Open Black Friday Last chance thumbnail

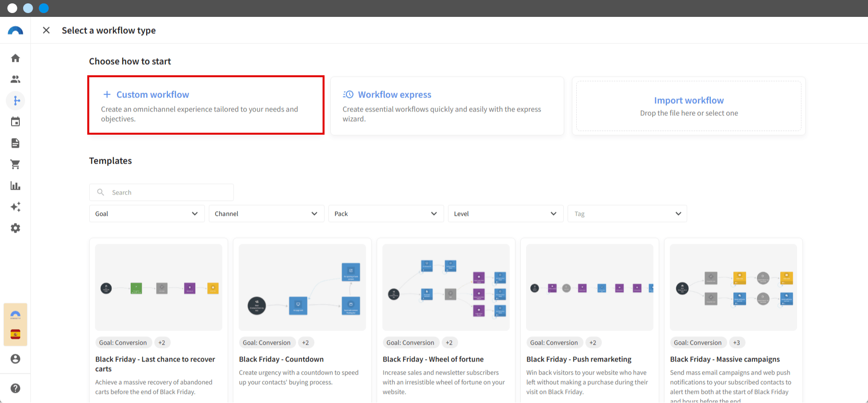(159, 287)
